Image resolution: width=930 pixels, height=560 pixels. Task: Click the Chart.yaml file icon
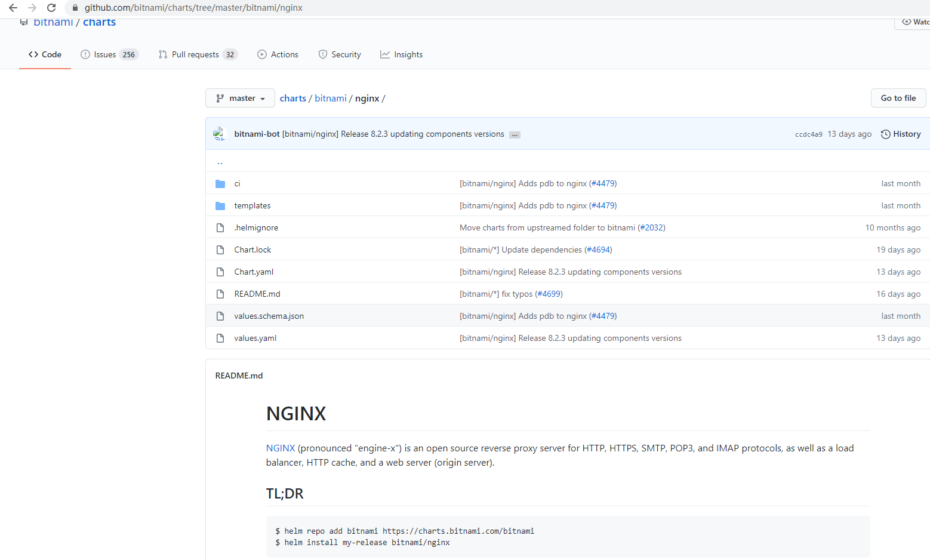pyautogui.click(x=220, y=272)
